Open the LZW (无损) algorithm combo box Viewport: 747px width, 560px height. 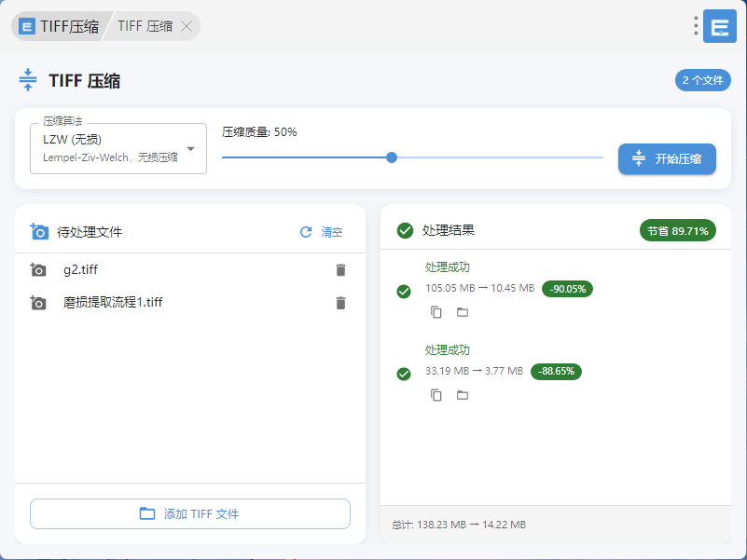pos(112,148)
